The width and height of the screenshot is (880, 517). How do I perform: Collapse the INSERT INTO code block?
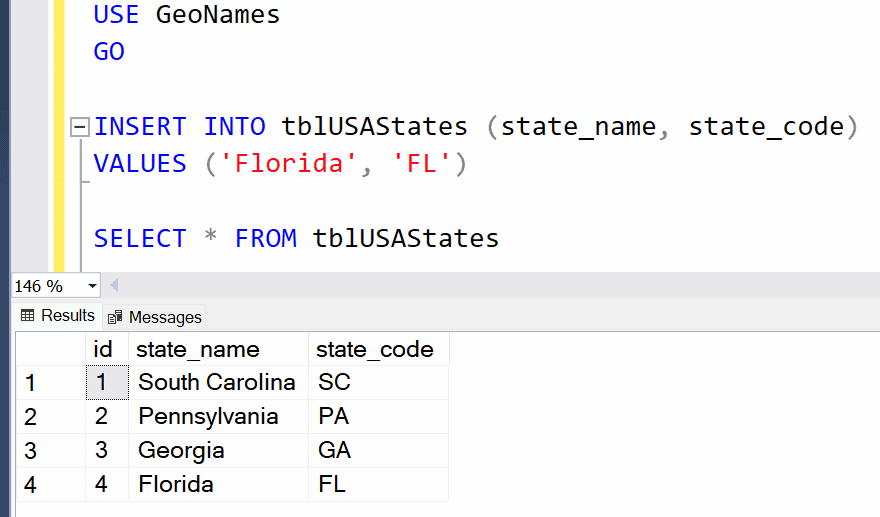pos(80,127)
